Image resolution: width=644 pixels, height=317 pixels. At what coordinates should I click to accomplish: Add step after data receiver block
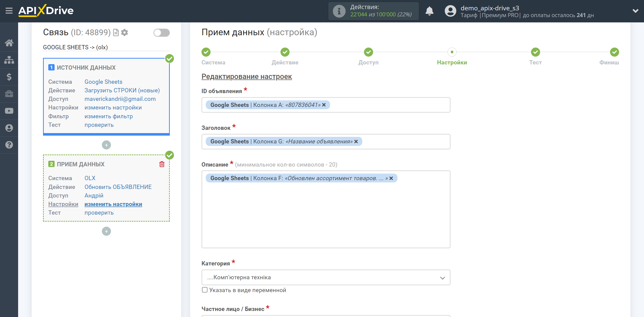[106, 231]
